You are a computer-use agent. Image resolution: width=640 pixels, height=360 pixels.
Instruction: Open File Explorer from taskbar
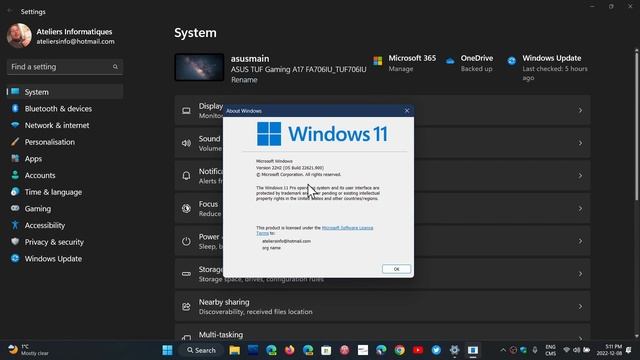234,350
